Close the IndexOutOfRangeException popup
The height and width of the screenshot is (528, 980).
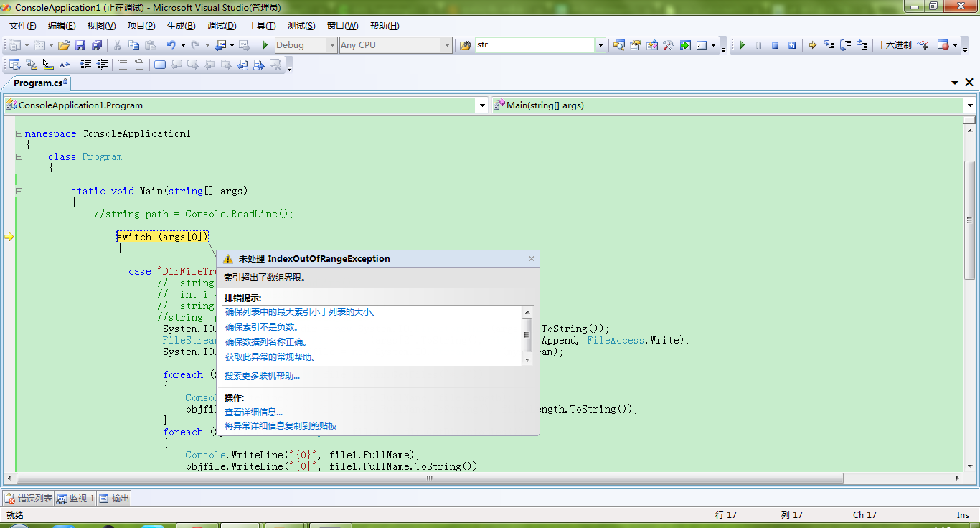tap(532, 259)
